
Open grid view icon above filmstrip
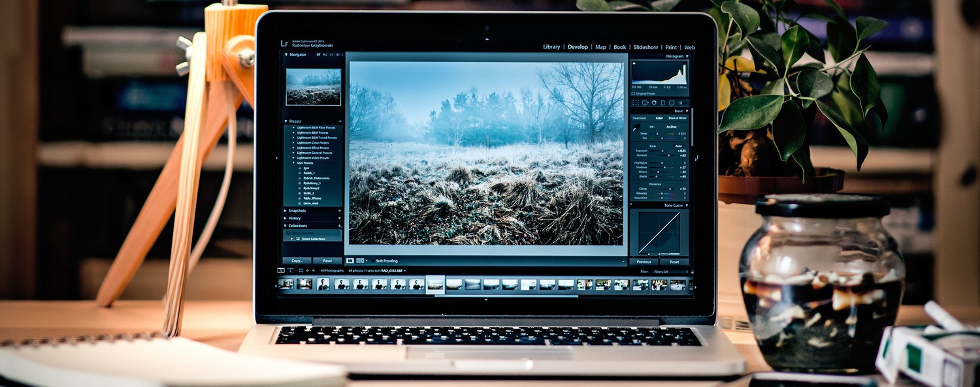click(301, 270)
